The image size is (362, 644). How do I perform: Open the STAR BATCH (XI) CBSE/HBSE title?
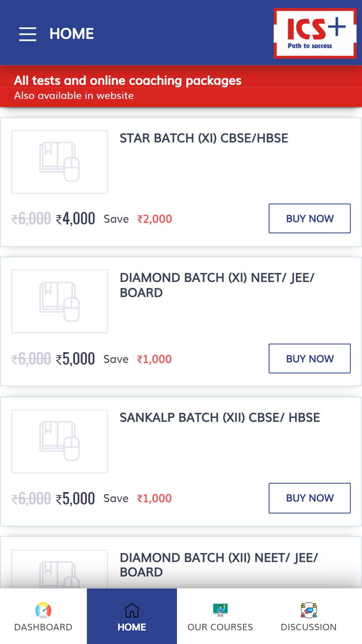coord(204,138)
